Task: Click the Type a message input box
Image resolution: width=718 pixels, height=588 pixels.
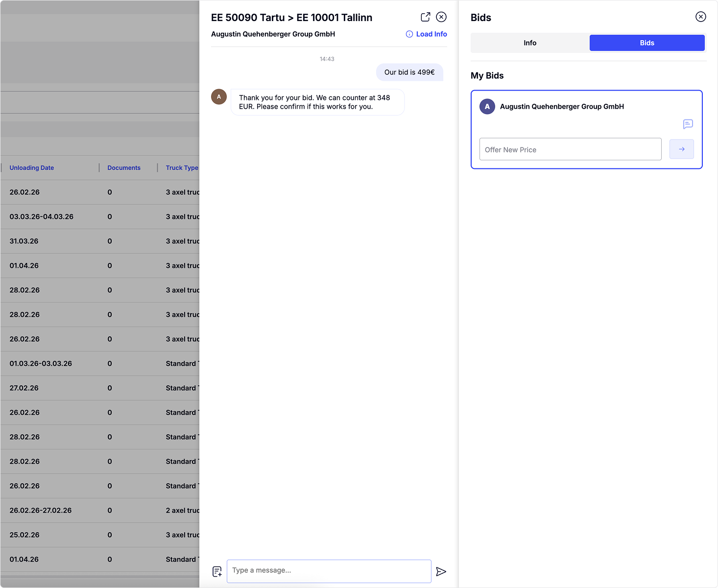Action: [329, 571]
